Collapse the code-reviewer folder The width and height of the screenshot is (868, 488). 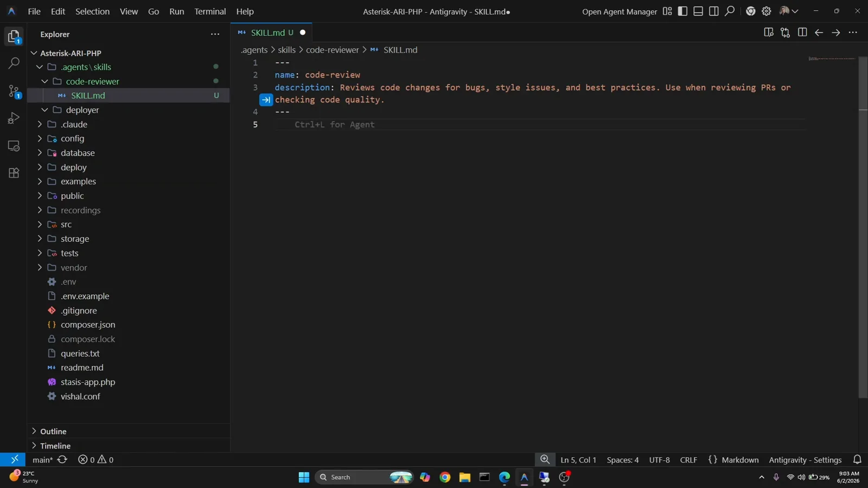[x=44, y=81]
